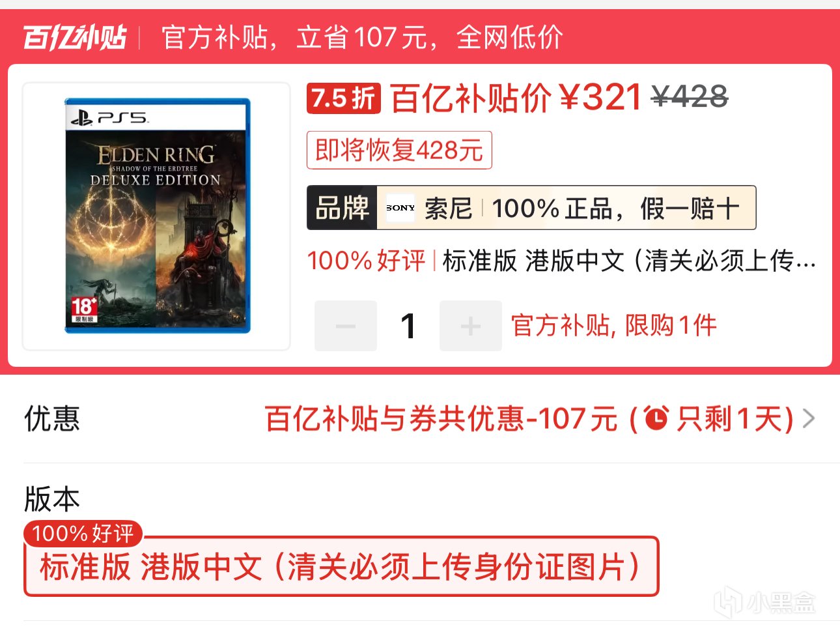Click the 百亿补贴 logo in the banner
This screenshot has width=840, height=634.
click(75, 37)
